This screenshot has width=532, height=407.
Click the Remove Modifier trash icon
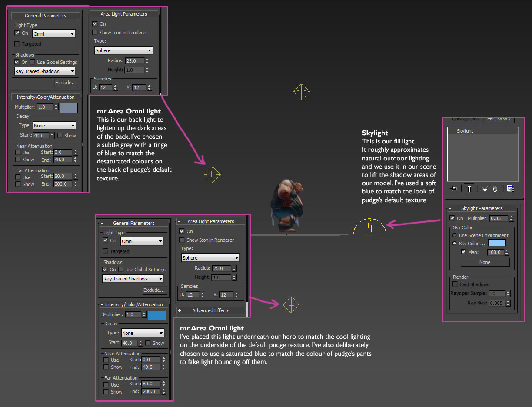click(495, 188)
